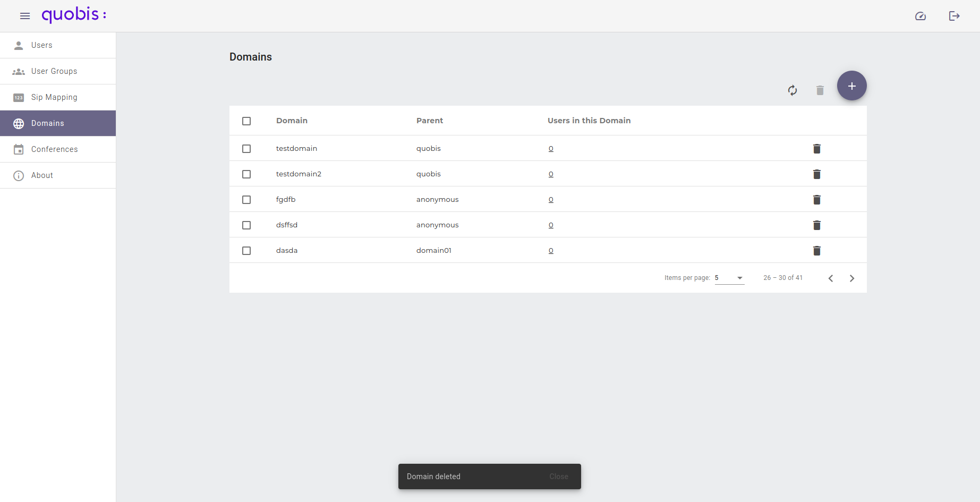The image size is (980, 502).
Task: Open users count link for testdomain2
Action: [x=551, y=174]
